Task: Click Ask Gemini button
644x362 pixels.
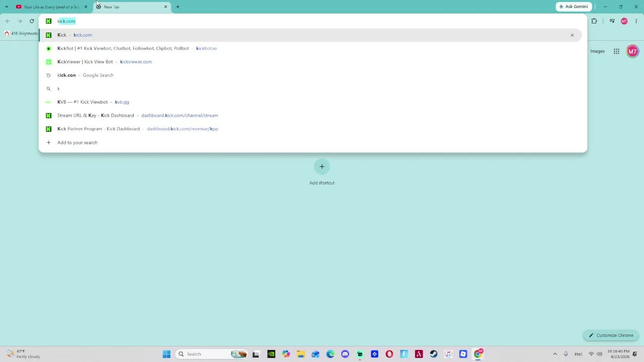Action: [573, 7]
